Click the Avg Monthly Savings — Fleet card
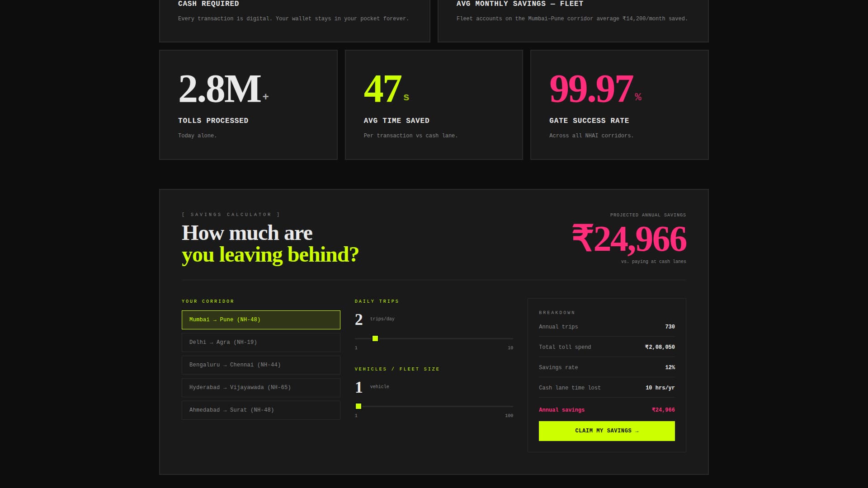 [x=573, y=14]
